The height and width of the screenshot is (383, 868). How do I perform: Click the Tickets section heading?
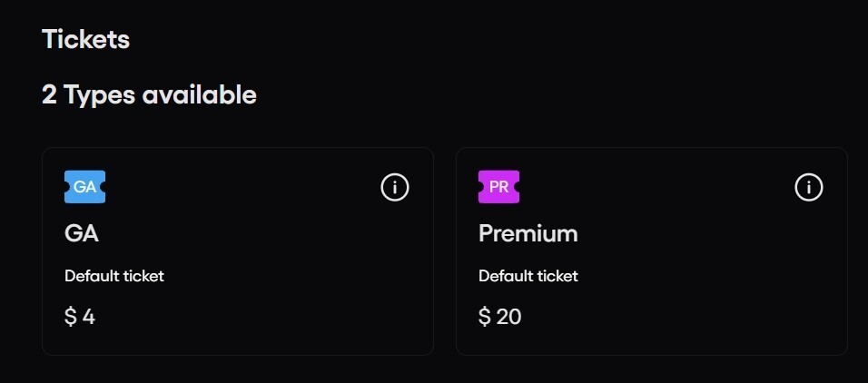click(85, 40)
